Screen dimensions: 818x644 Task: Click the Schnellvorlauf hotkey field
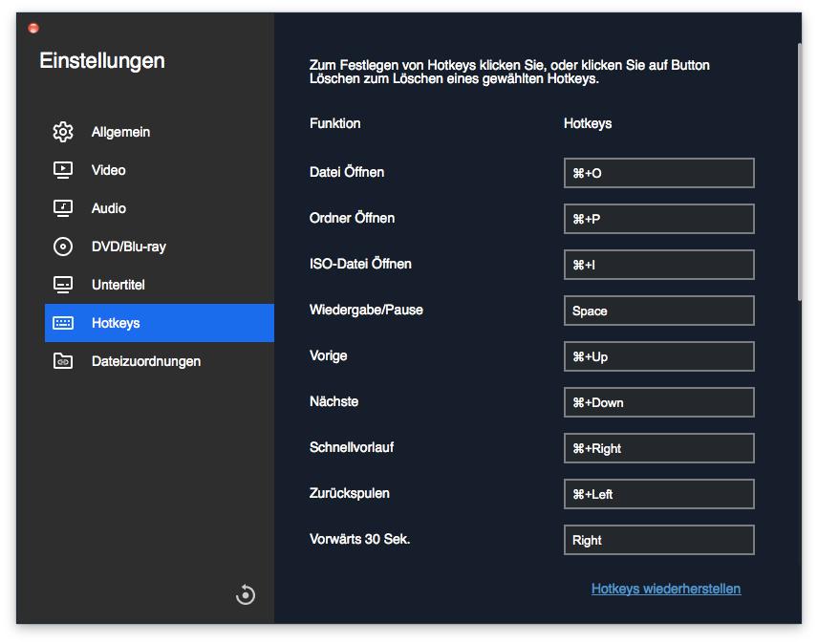[658, 448]
